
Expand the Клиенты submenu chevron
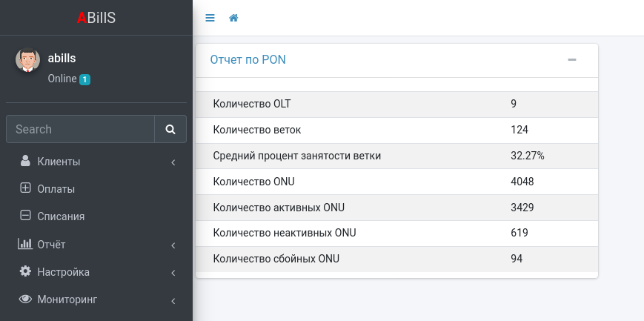173,162
